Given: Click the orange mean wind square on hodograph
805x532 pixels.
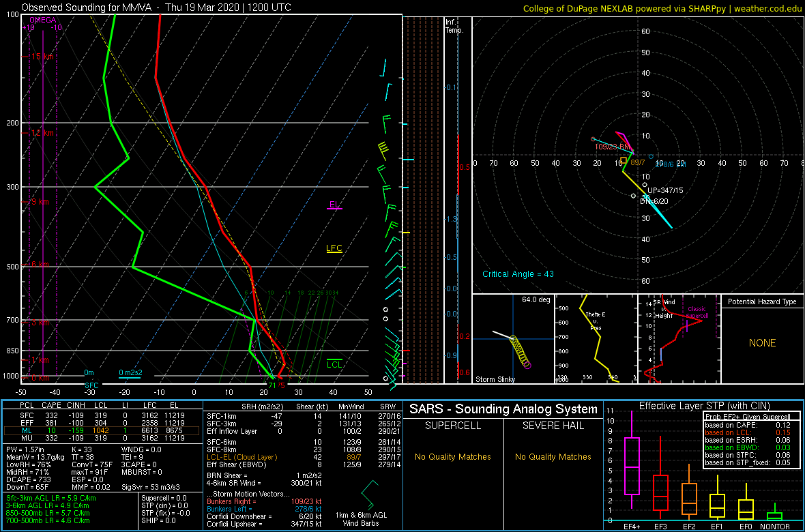Looking at the screenshot, I should (624, 160).
